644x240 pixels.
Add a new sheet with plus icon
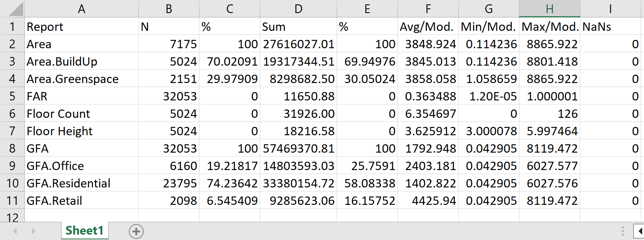click(136, 231)
